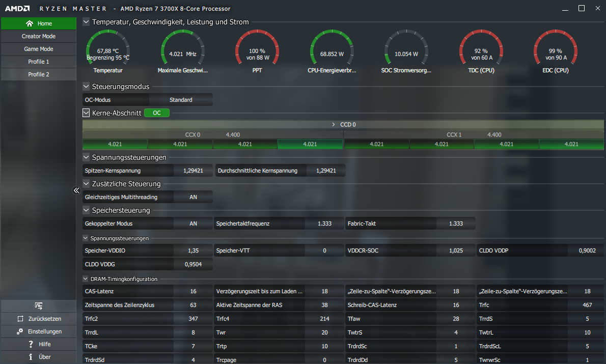This screenshot has height=364, width=606.
Task: Collapse the Speichersteuerung section
Action: tap(86, 210)
